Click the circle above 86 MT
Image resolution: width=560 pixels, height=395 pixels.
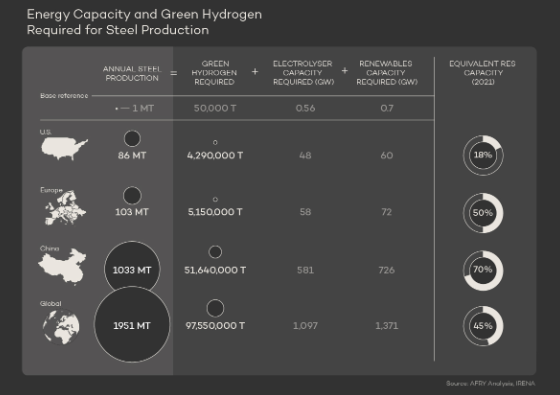(132, 139)
